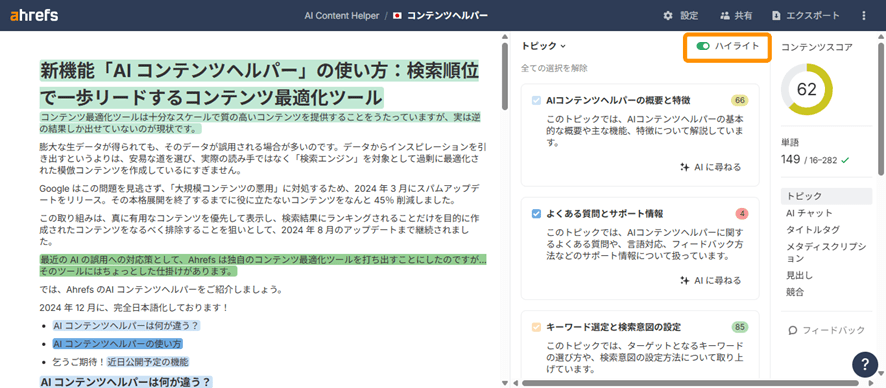Click the Japan flag icon in breadcrumb
This screenshot has height=388, width=886.
click(397, 16)
